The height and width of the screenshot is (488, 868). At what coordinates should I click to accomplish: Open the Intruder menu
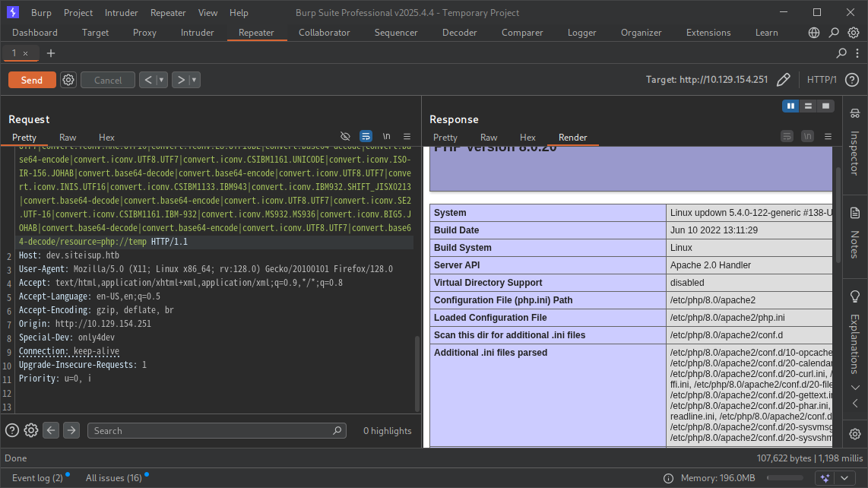tap(121, 12)
